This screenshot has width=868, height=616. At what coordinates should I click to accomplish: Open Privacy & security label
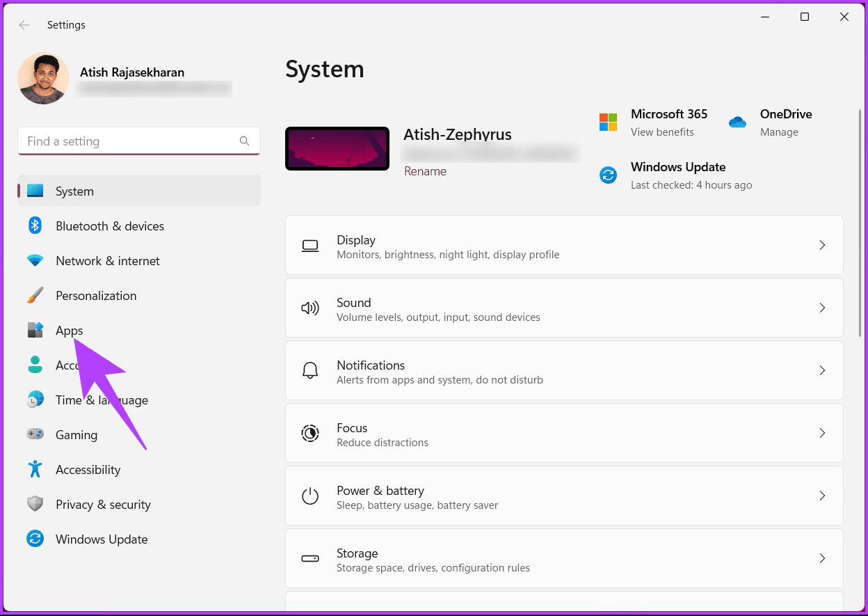coord(103,505)
